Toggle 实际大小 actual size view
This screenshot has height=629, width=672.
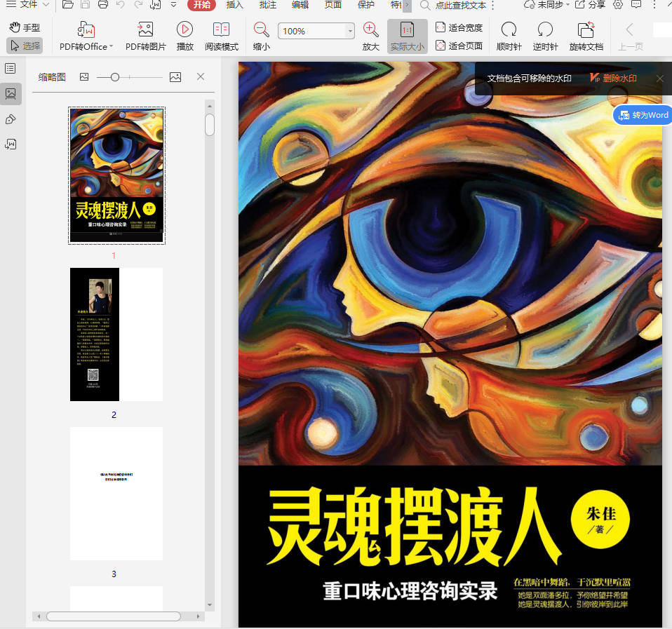click(407, 37)
